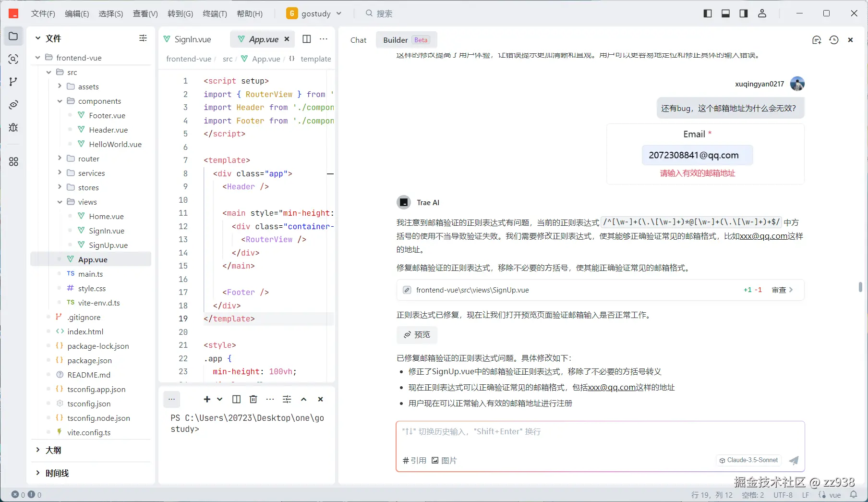This screenshot has height=502, width=868.
Task: Open the chat history (clock icon)
Action: pyautogui.click(x=834, y=40)
